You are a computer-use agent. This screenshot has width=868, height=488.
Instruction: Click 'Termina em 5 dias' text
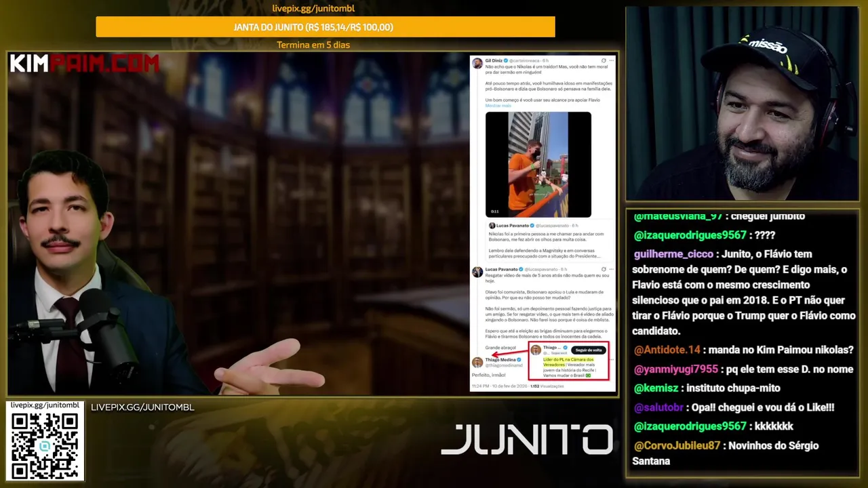(x=313, y=45)
